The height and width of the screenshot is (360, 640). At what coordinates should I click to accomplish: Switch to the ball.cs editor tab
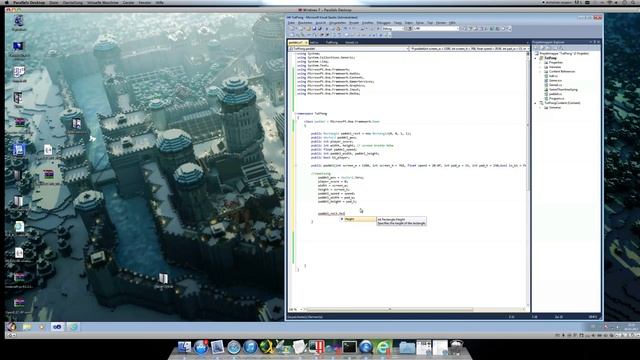coord(314,42)
